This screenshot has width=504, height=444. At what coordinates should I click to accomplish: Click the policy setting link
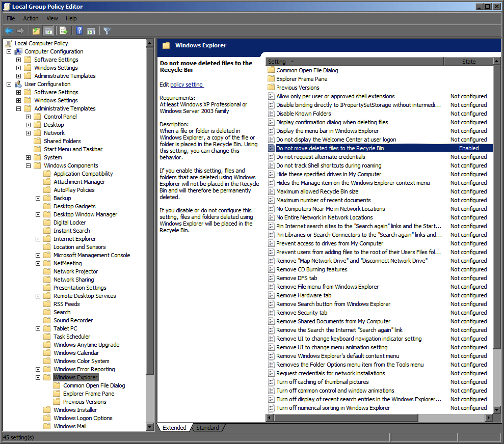pos(187,85)
